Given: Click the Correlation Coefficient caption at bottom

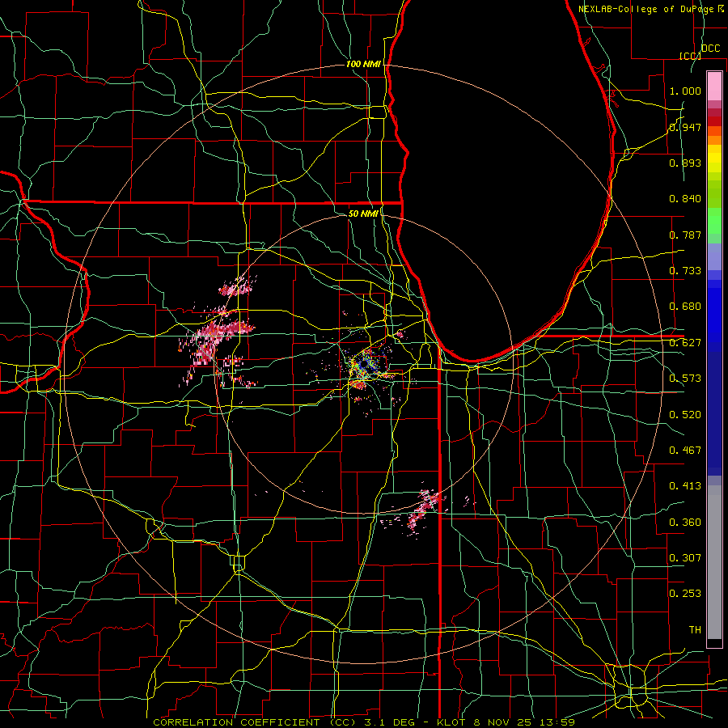Looking at the screenshot, I should (364, 722).
